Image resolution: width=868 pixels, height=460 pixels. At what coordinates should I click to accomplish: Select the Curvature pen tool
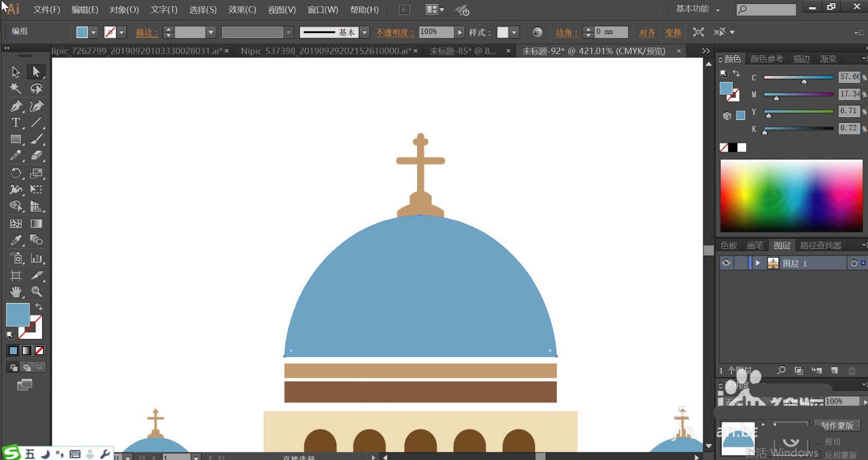coord(36,106)
